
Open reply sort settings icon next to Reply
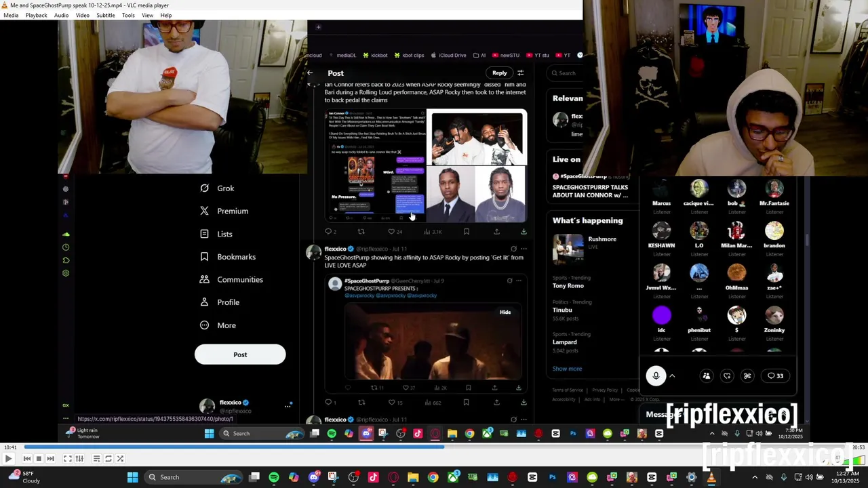pos(521,73)
